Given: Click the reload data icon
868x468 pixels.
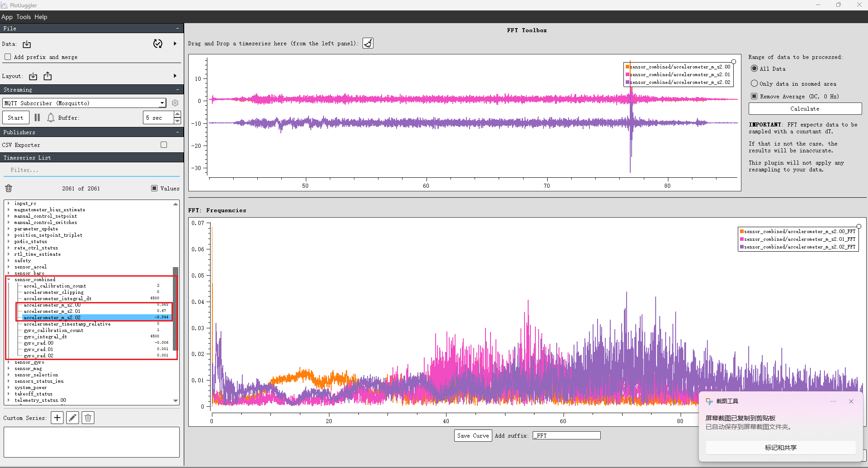Looking at the screenshot, I should point(157,44).
